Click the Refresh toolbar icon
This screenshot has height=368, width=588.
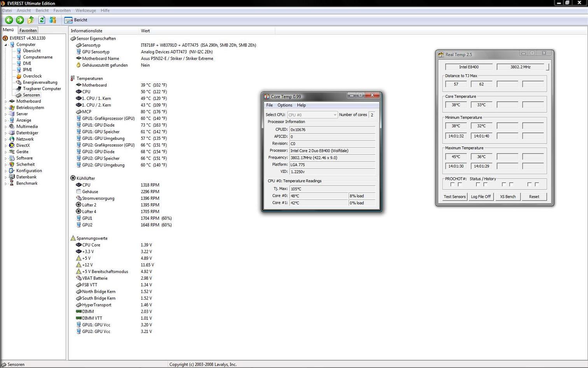pyautogui.click(x=42, y=20)
